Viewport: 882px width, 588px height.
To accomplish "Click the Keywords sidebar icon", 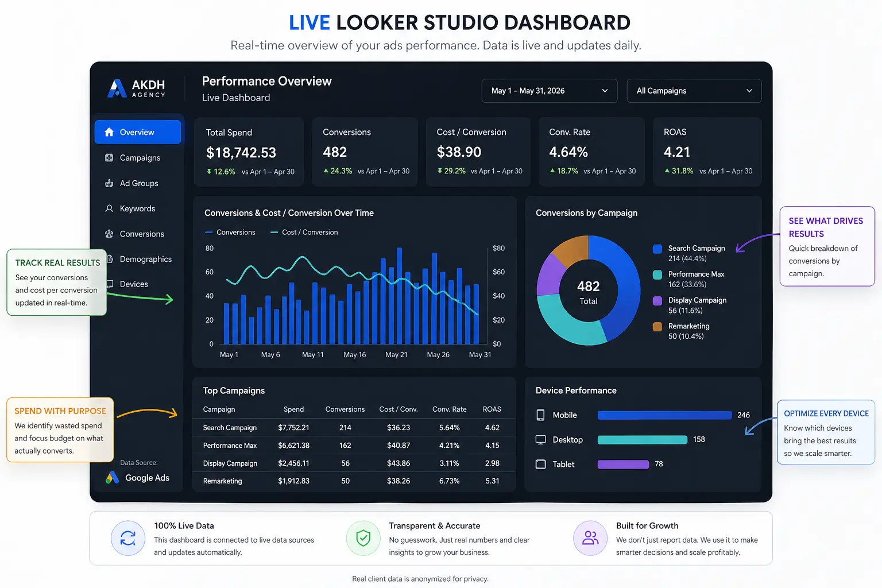I will (x=109, y=208).
